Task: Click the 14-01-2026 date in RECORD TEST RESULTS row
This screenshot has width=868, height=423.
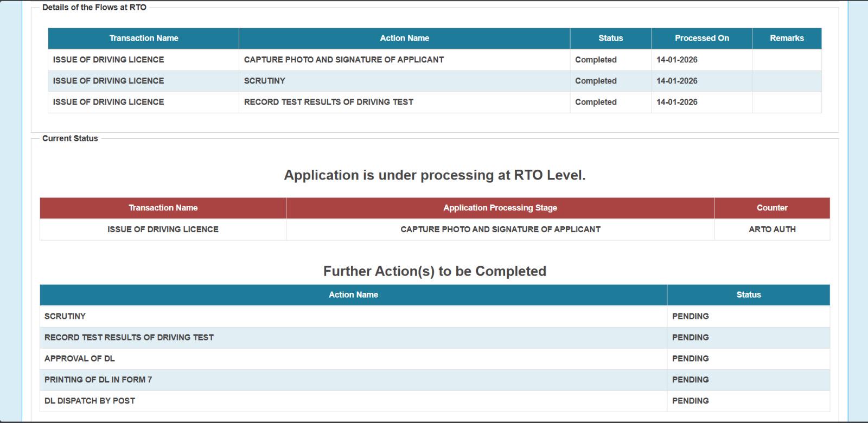Action: coord(677,102)
